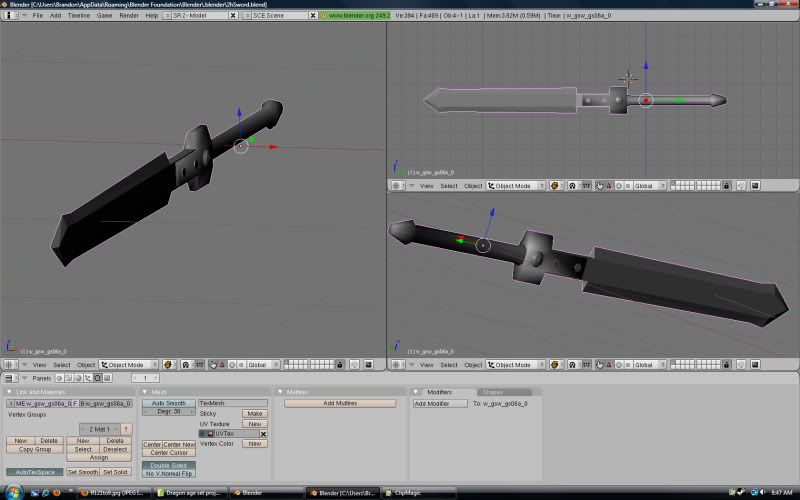
Task: Click the current frame number field
Action: (145, 378)
